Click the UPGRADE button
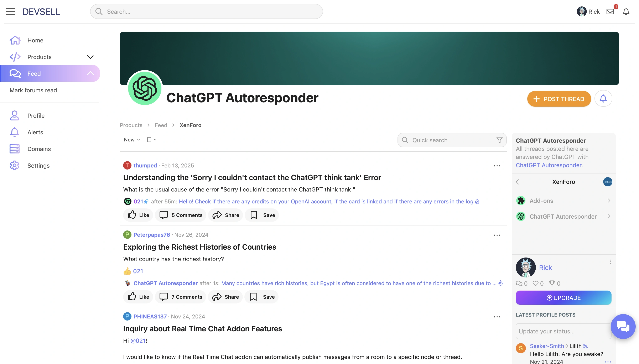 (563, 298)
